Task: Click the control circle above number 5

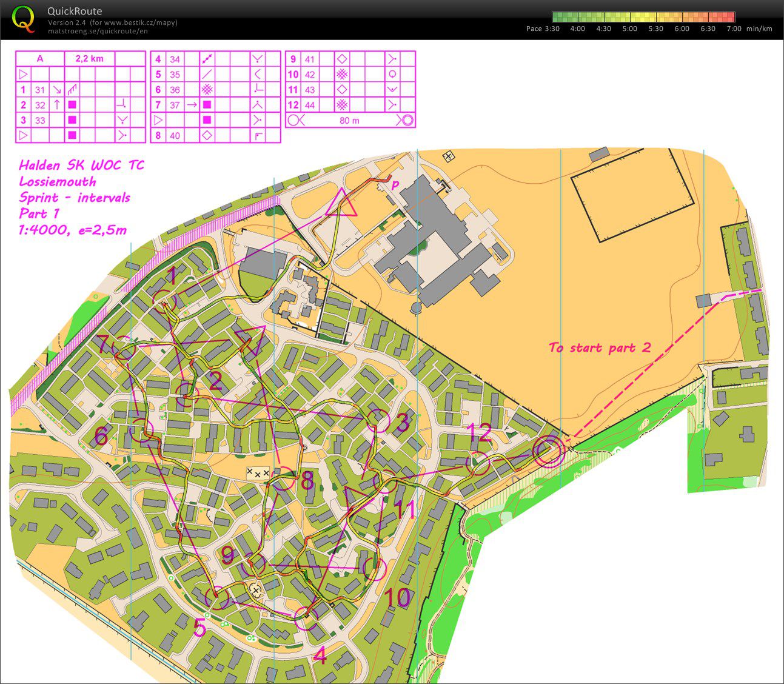Action: [218, 598]
